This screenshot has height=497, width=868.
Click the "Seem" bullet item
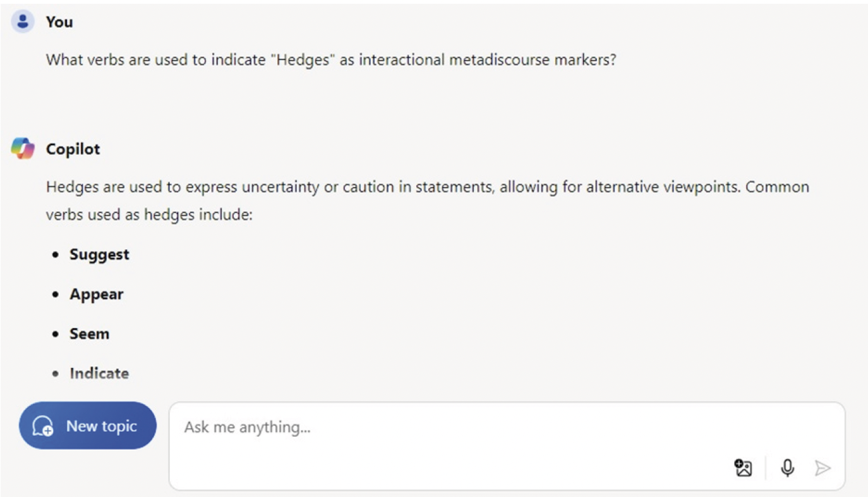pyautogui.click(x=89, y=334)
